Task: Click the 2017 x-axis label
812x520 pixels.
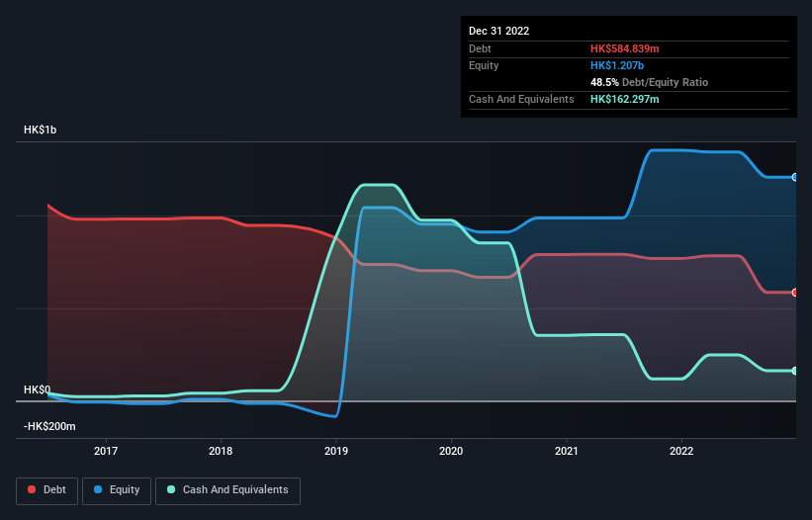Action: 106,451
